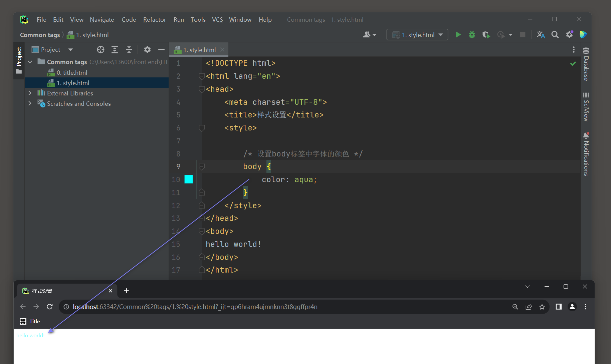Open Project panel options gear
611x364 pixels.
(x=147, y=50)
